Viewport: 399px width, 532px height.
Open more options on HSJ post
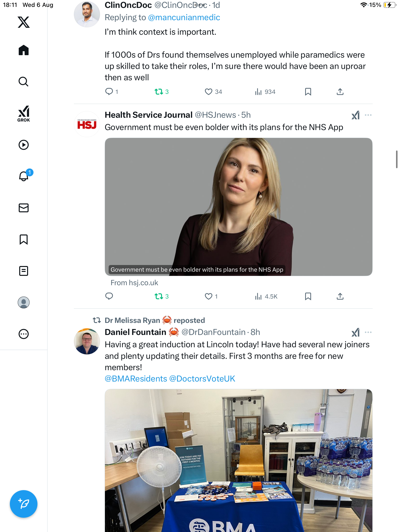pos(368,115)
